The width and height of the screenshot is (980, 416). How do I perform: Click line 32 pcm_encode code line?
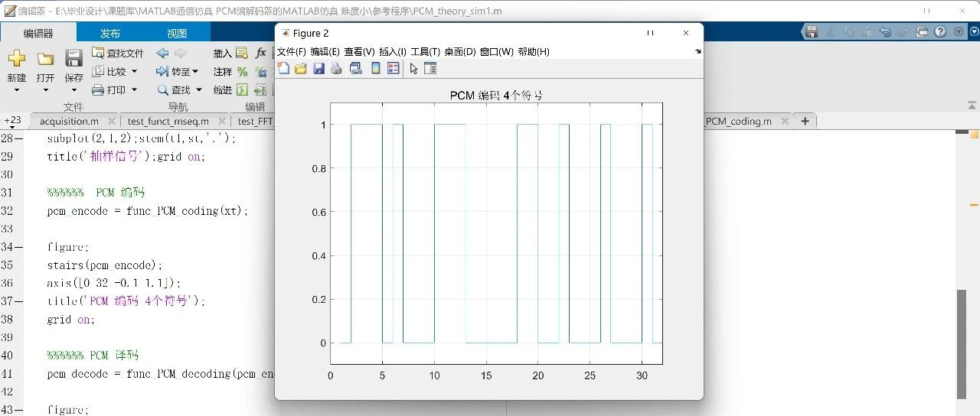click(148, 210)
